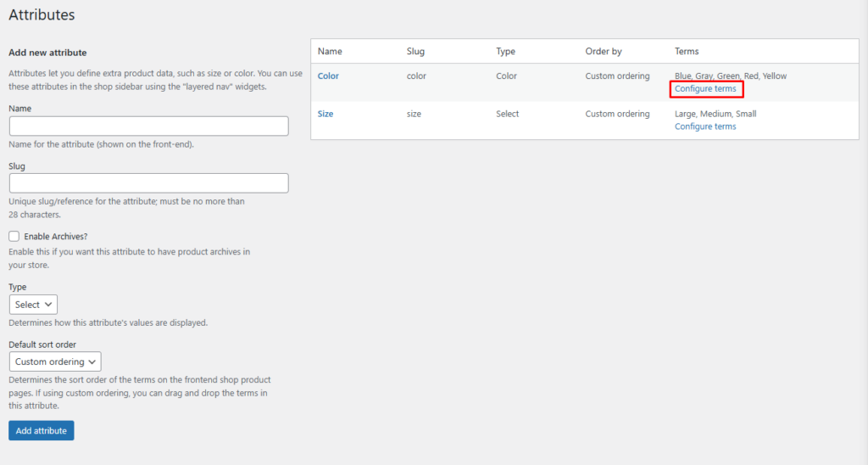Click the Attributes page heading
This screenshot has width=868, height=465.
[x=42, y=14]
